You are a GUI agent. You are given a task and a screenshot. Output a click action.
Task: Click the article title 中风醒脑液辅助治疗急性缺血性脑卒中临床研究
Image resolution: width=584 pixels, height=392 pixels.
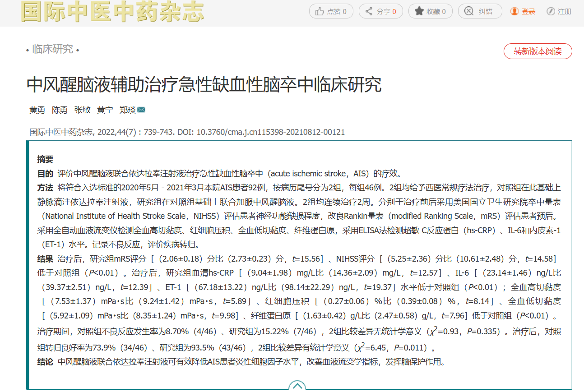pos(204,85)
